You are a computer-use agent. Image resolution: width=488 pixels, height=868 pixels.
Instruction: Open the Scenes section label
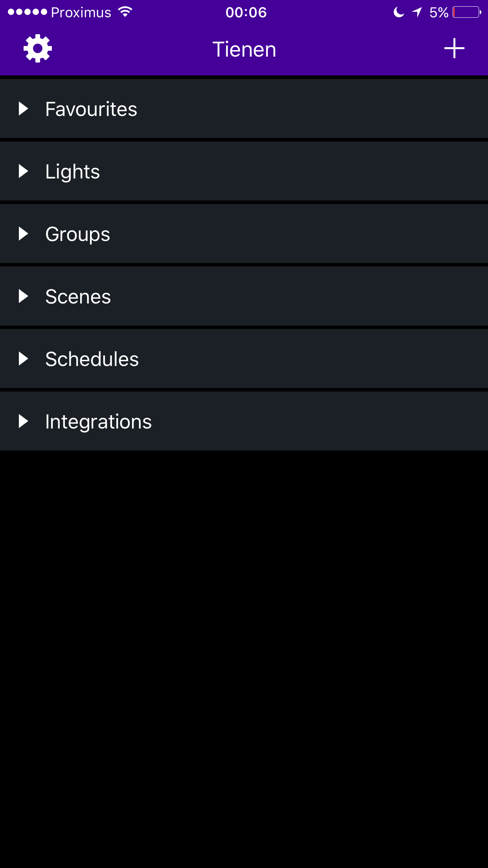(78, 296)
